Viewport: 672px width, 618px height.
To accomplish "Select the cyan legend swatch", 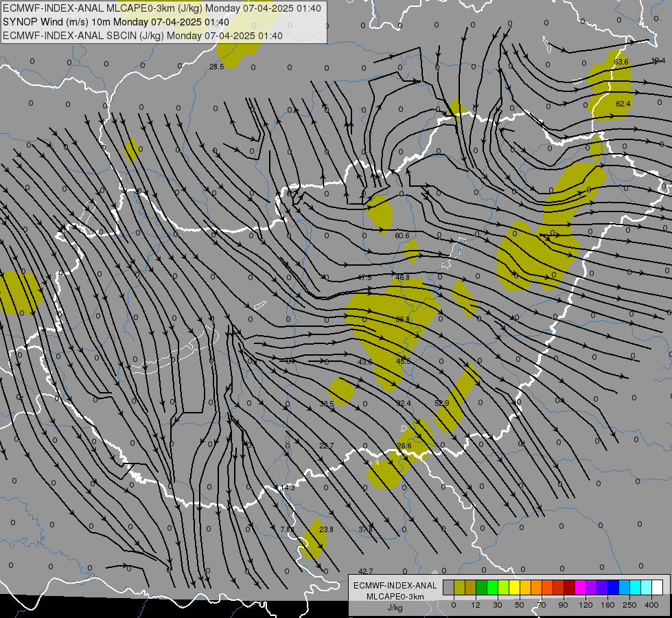I will tap(636, 587).
